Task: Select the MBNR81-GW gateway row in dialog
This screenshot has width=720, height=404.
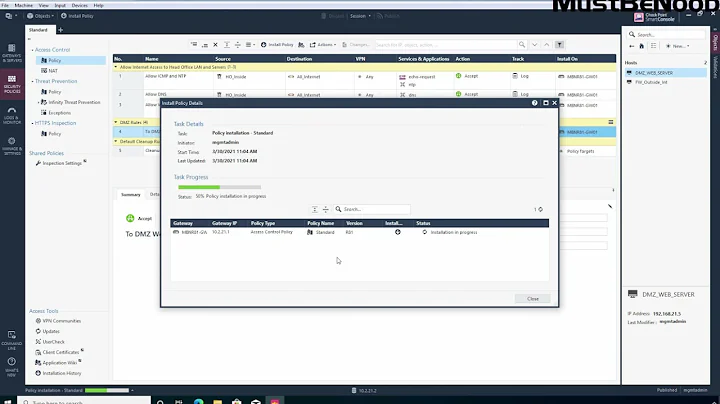Action: pos(360,232)
